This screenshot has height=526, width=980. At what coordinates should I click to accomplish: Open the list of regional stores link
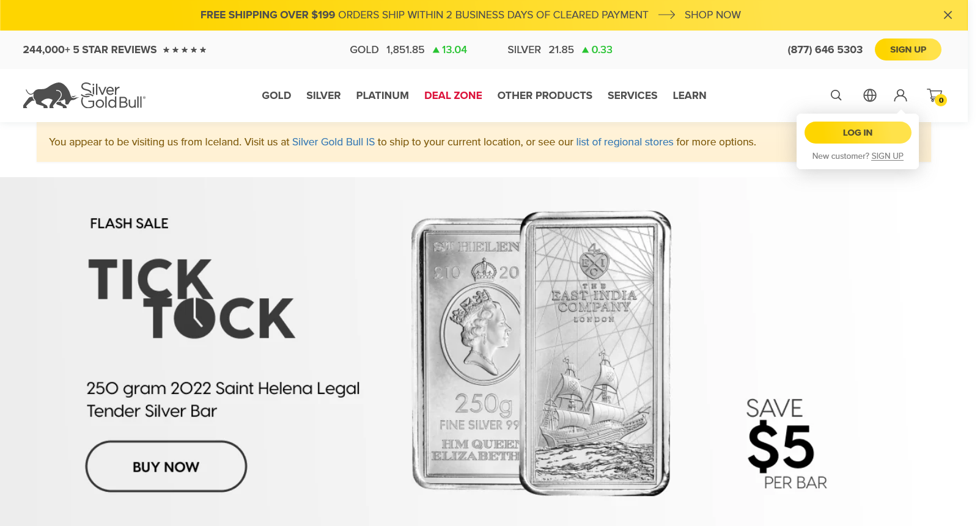click(624, 142)
